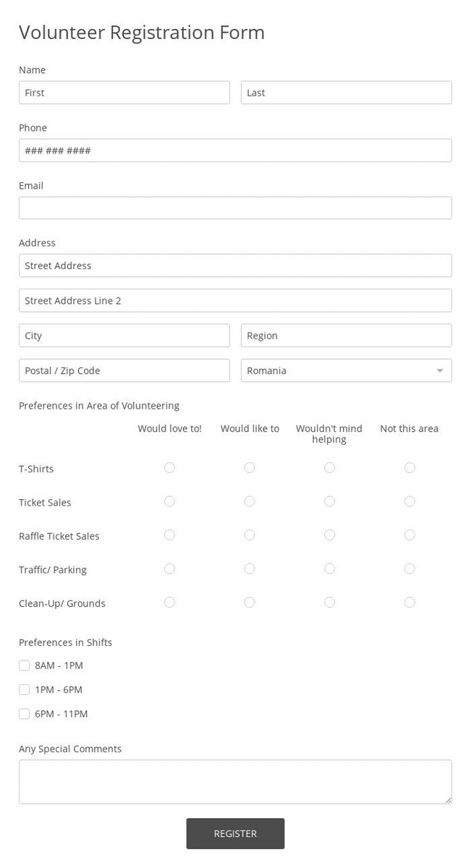Choose "Would love to!" for Clean-Up/ Grounds
Viewport: 471px width, 868px height.
click(169, 603)
